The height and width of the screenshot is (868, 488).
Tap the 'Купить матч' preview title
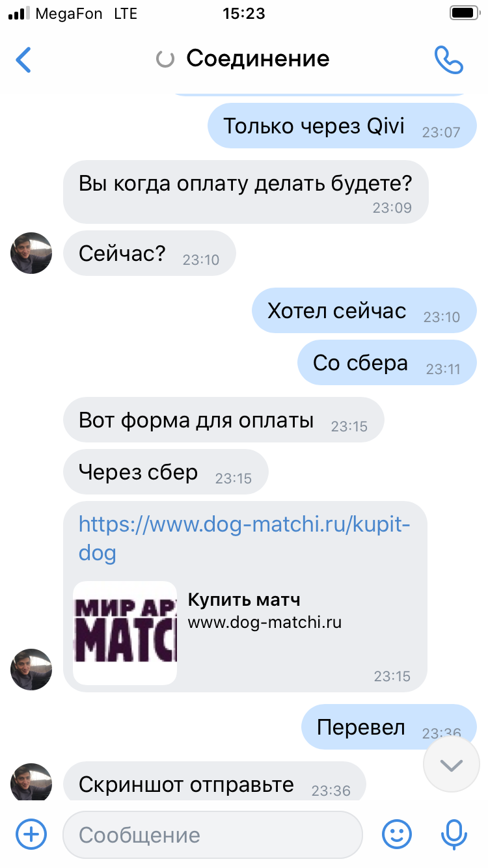tap(244, 599)
